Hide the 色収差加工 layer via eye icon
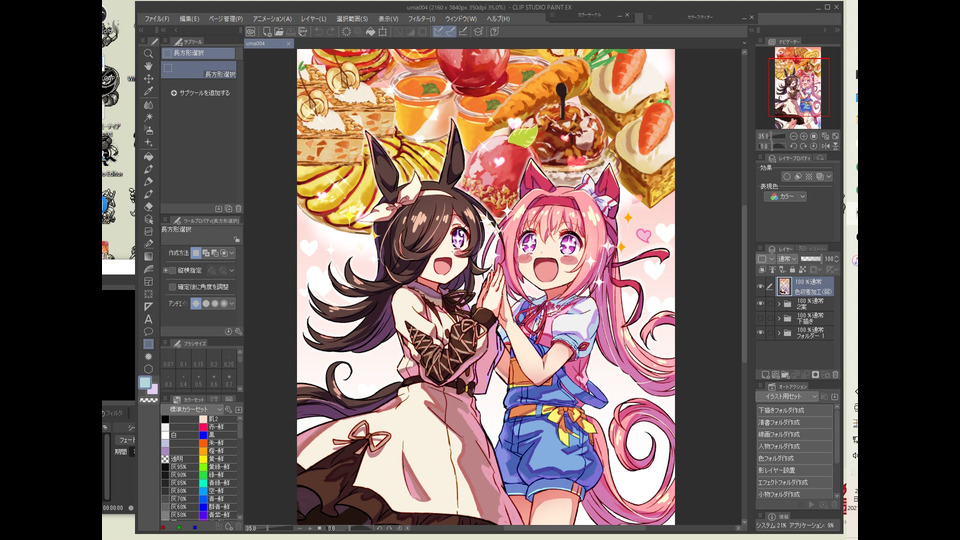Screen dimensions: 960x540 click(760, 287)
